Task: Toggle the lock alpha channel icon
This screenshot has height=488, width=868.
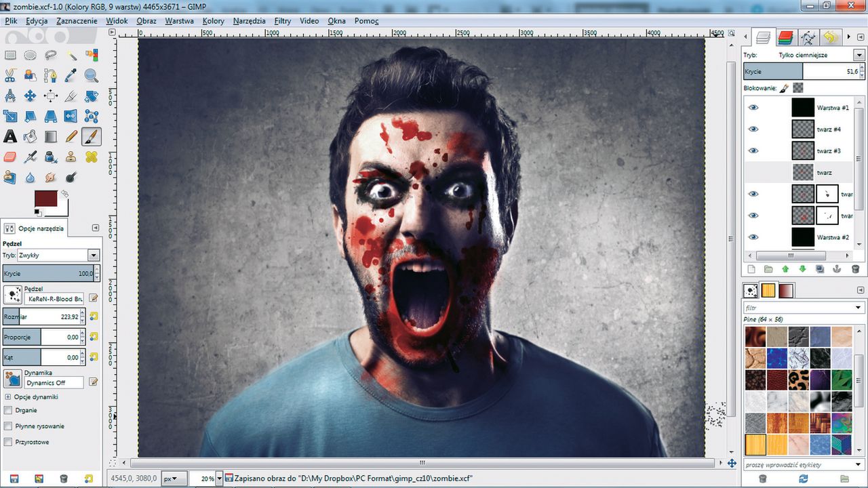Action: [798, 88]
